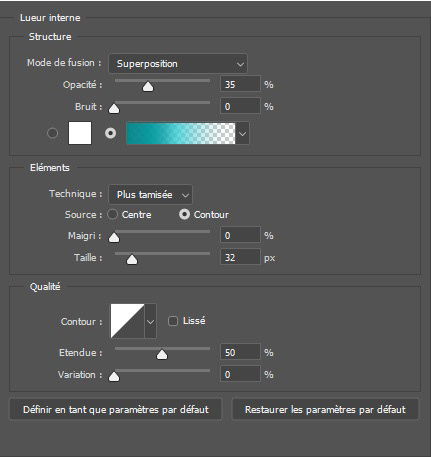Click Définir en tant que paramètres par défaut
The height and width of the screenshot is (457, 431).
point(116,409)
